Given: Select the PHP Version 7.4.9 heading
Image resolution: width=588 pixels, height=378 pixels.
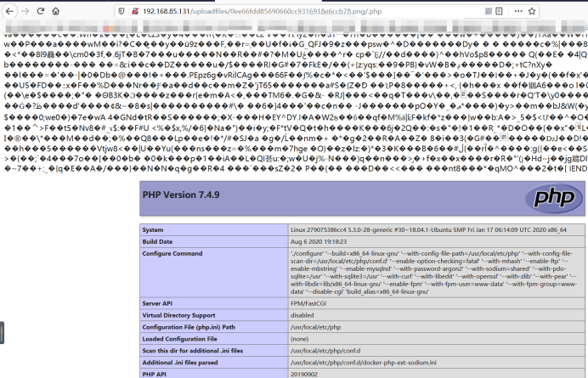Looking at the screenshot, I should tap(181, 195).
